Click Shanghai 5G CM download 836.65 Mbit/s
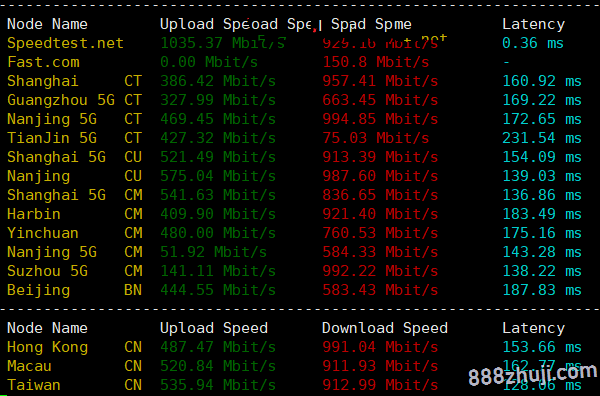Image resolution: width=600 pixels, height=396 pixels. (380, 195)
